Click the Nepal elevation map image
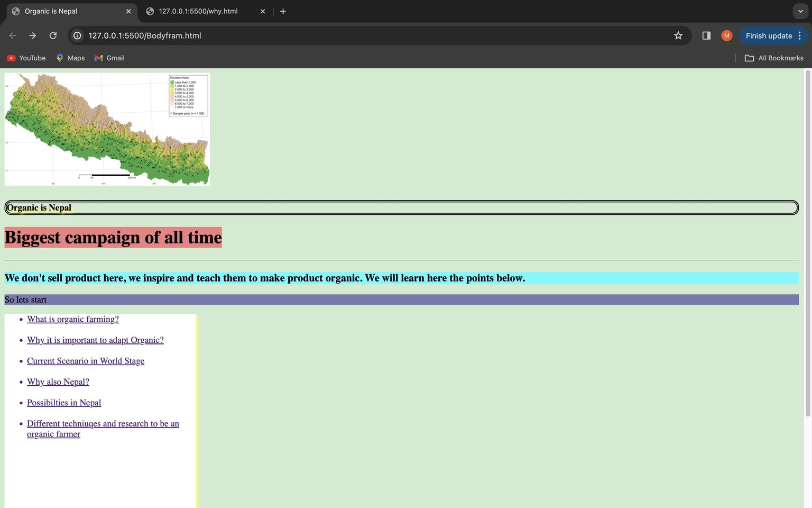Screen dimensions: 812x508 [x=107, y=129]
